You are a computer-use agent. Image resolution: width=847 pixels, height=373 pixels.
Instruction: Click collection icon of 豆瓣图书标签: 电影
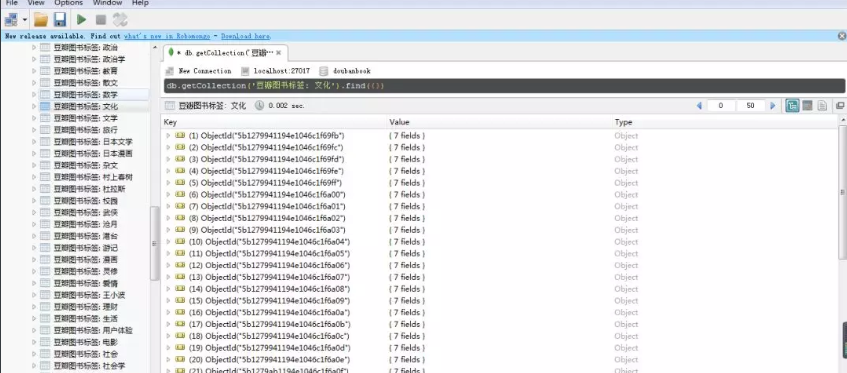point(45,342)
